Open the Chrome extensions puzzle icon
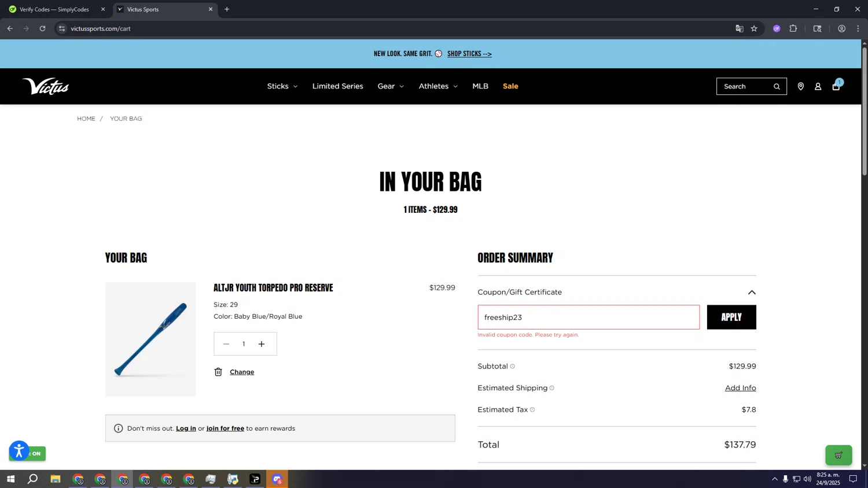Screen dimensions: 868x488 793,28
